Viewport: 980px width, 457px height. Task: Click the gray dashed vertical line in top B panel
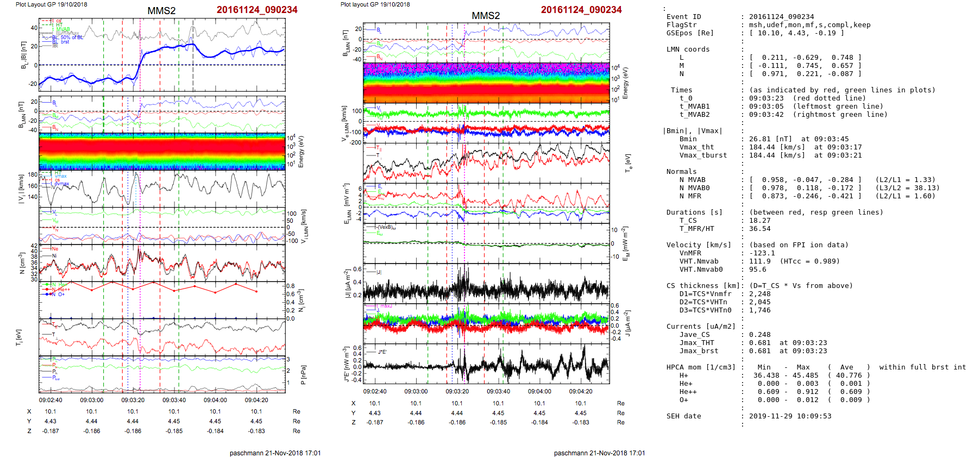(193, 65)
